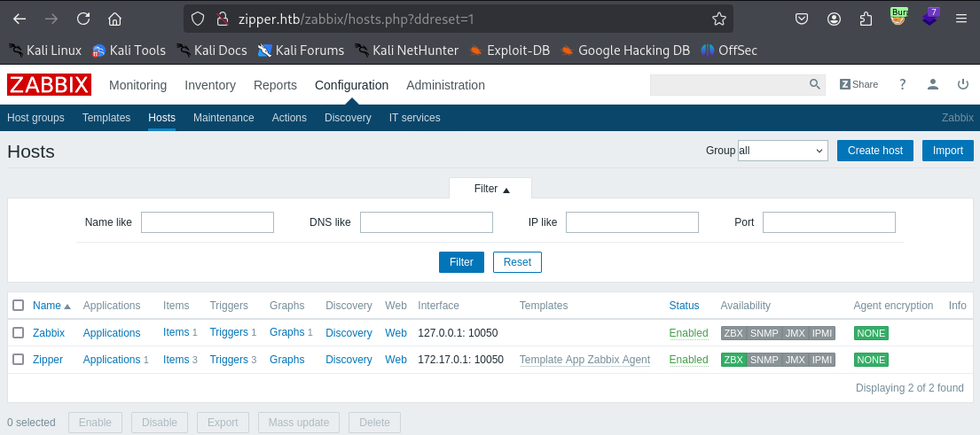Viewport: 980px width, 435px height.
Task: Open Triggers link for Zabbix host
Action: (x=229, y=332)
